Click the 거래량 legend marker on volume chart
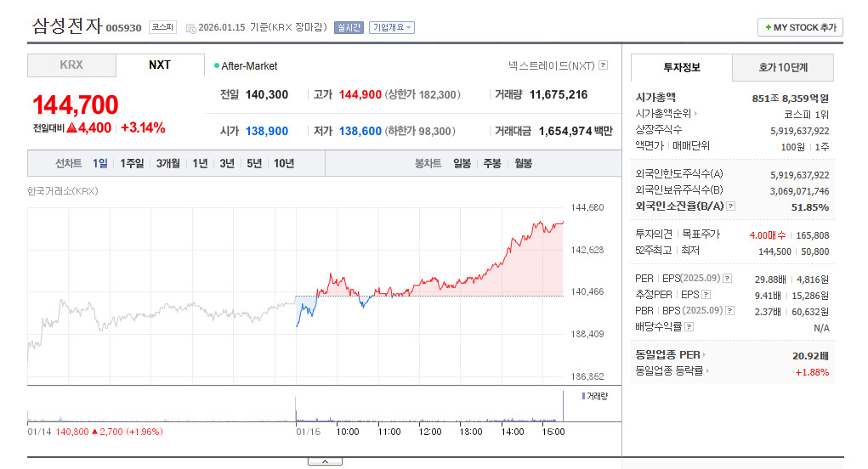The image size is (868, 469). [x=583, y=396]
